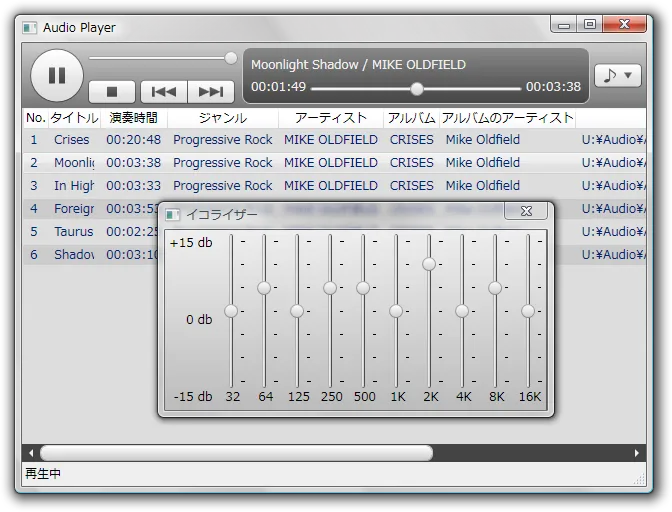
Task: Click the Audio Player title bar icon
Action: coord(30,28)
